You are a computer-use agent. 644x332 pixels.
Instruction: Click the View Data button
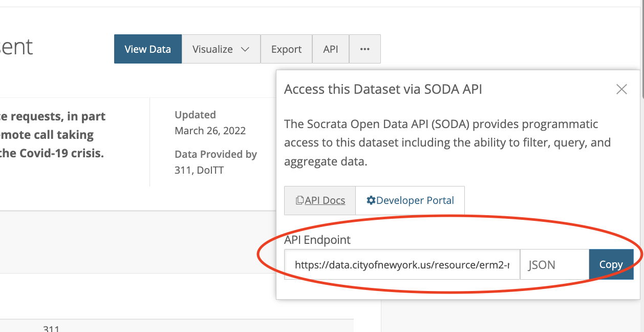pyautogui.click(x=147, y=49)
